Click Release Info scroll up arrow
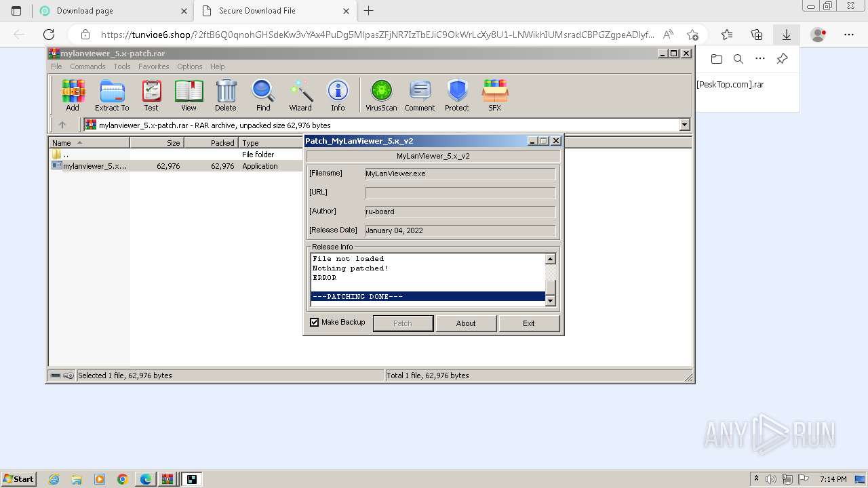This screenshot has height=488, width=868. (551, 259)
